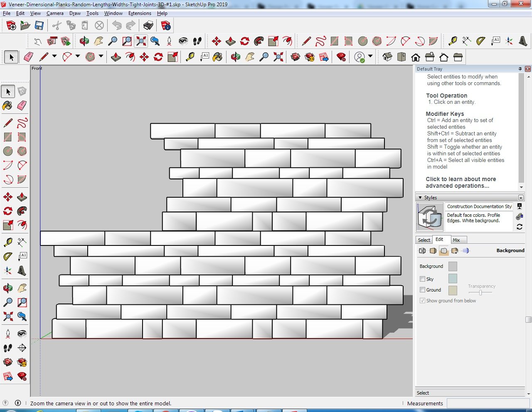Enable the Sky checkbox in Styles
This screenshot has height=412, width=532.
tap(423, 279)
